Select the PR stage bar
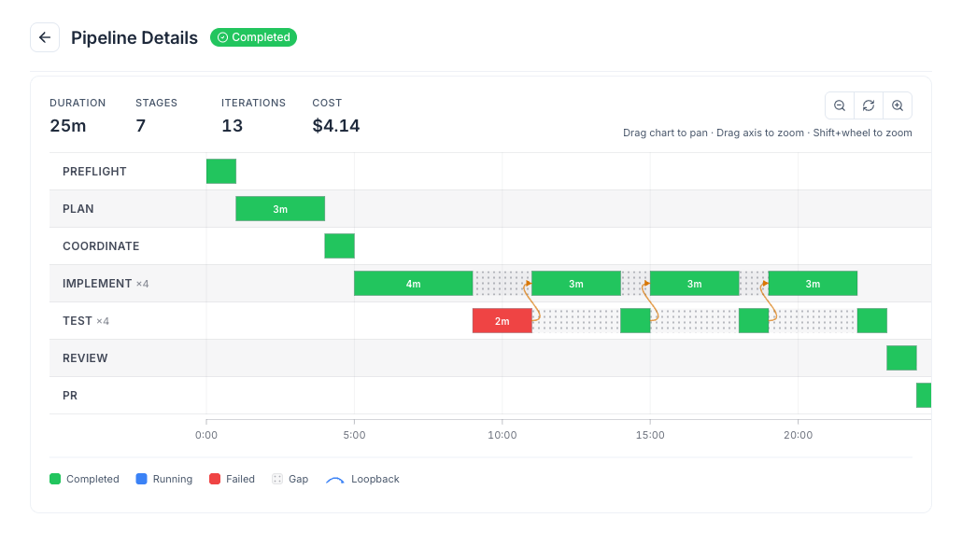Viewport: 962px width, 560px height. (924, 396)
